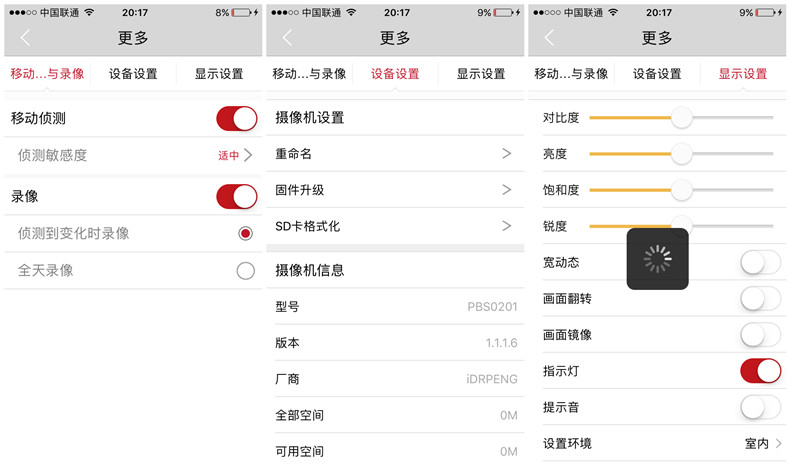Select the 全天录像 radio option
The width and height of the screenshot is (790, 465).
click(245, 271)
